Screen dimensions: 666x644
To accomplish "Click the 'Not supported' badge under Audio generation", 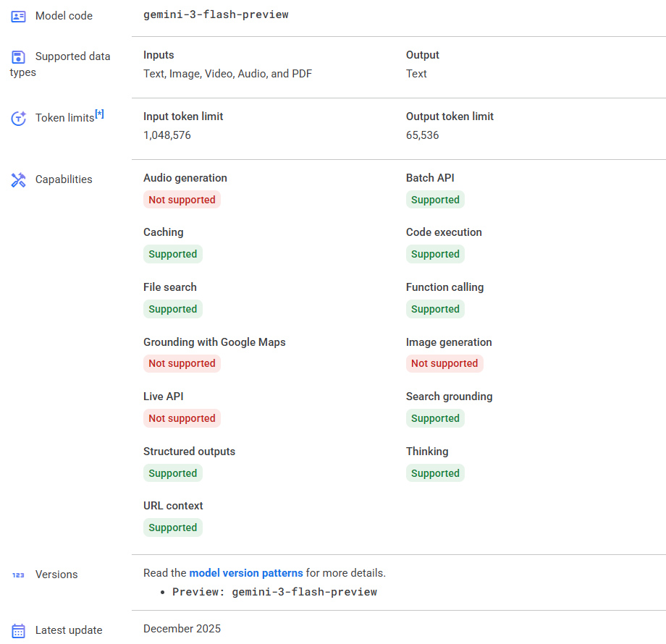I will [x=182, y=200].
